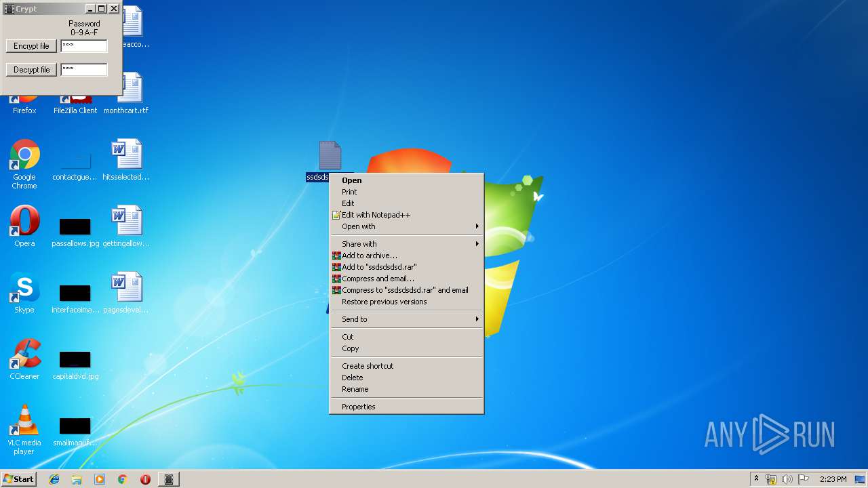The width and height of the screenshot is (868, 488).
Task: Choose Add to "ssdsdsdsd.rar"
Action: (x=407, y=267)
